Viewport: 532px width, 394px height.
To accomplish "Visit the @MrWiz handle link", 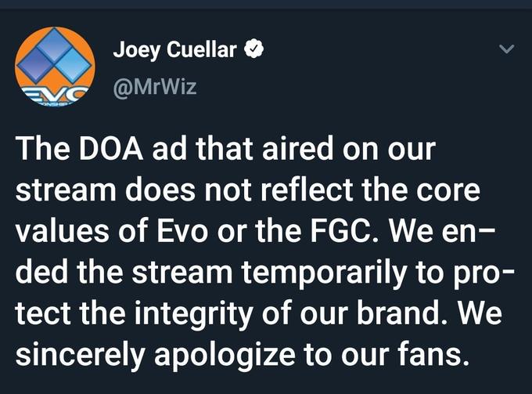I will pos(155,86).
